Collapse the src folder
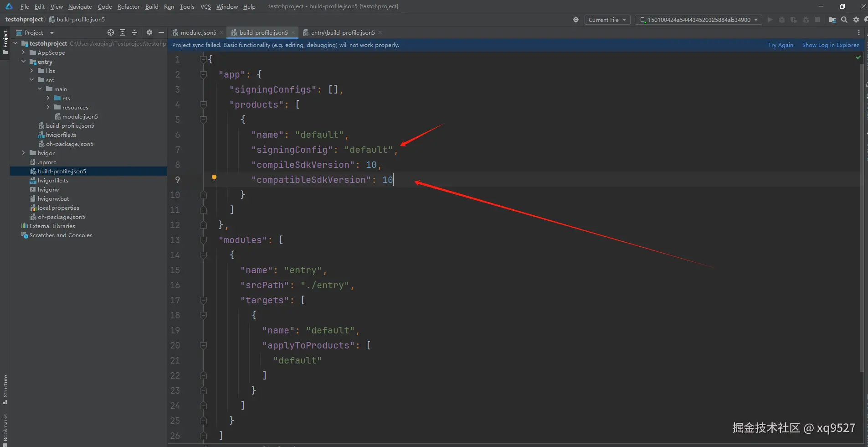The width and height of the screenshot is (868, 447). [32, 80]
